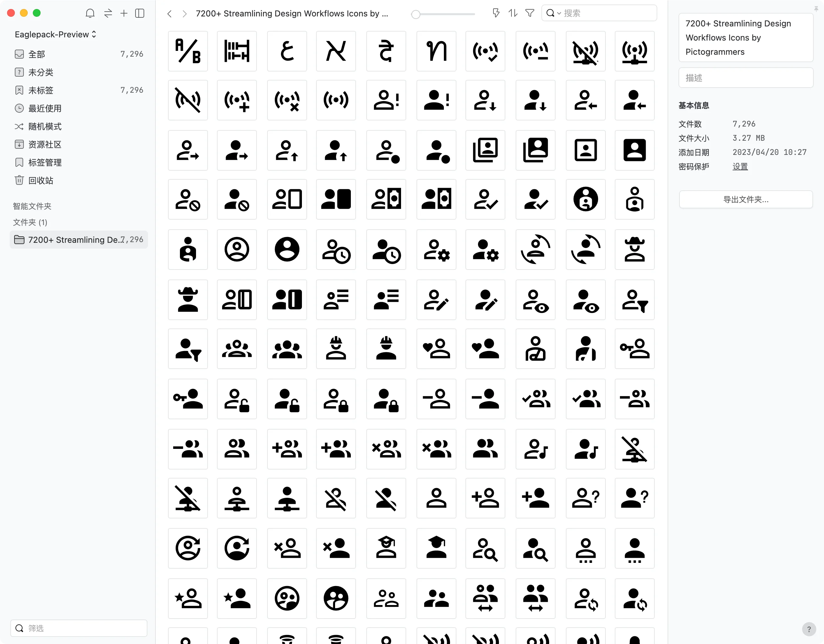
Task: Click the 导出文件夹... button
Action: tap(745, 199)
